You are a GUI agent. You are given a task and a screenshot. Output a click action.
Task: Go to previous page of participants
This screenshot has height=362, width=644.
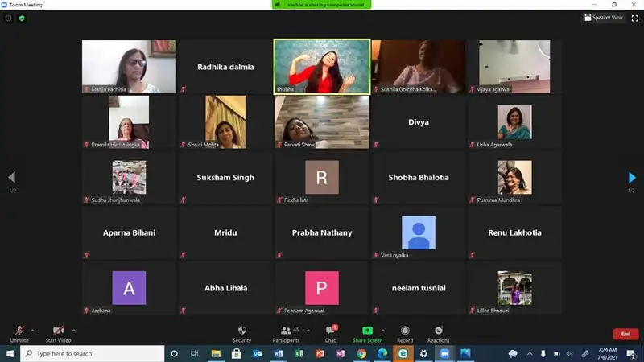pyautogui.click(x=11, y=178)
